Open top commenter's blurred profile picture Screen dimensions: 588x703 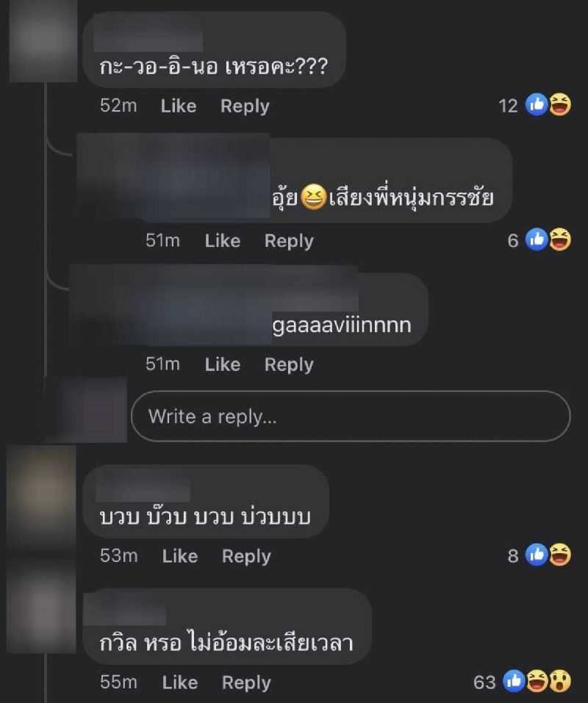[43, 41]
